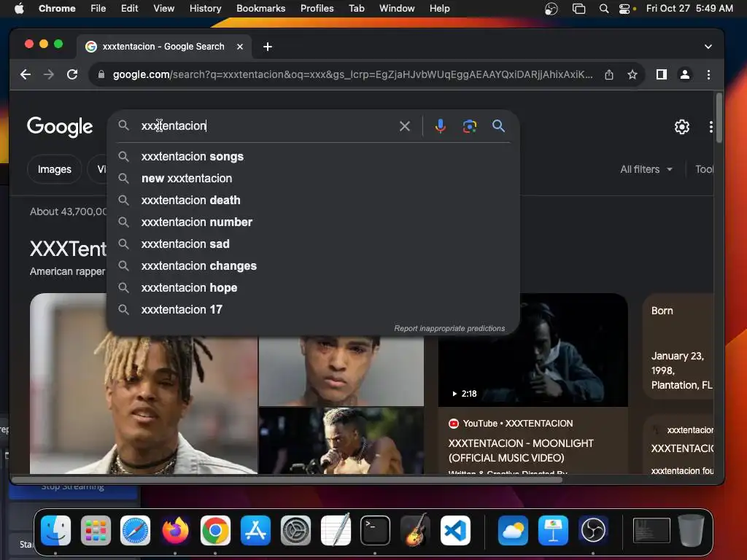Image resolution: width=747 pixels, height=560 pixels.
Task: Select suggestion xxxtentacion songs
Action: (312, 157)
